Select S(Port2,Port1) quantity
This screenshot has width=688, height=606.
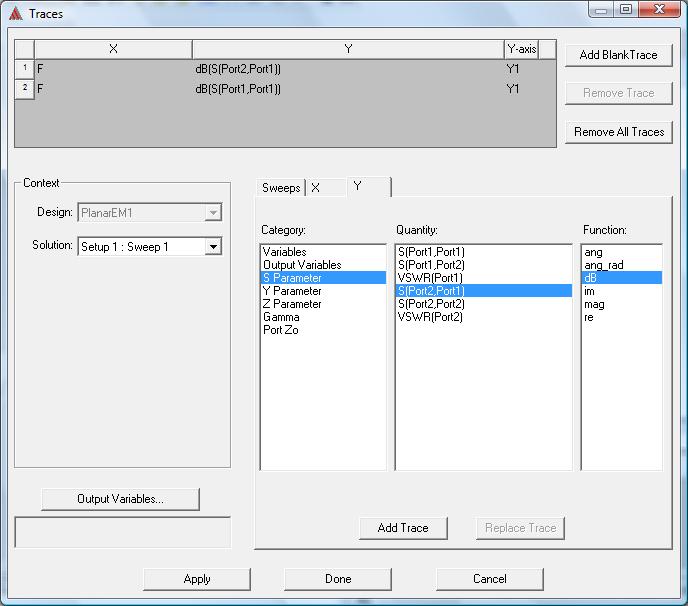point(484,291)
